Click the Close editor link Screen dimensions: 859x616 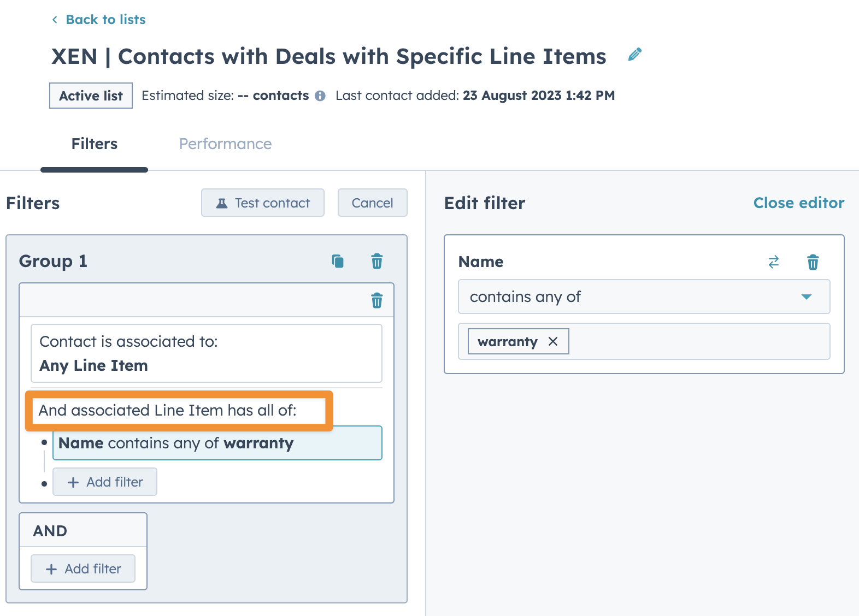point(798,203)
